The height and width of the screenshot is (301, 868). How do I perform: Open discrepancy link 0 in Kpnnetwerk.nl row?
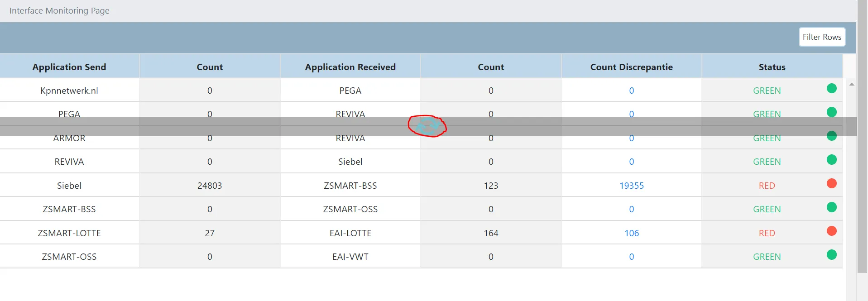(x=632, y=91)
